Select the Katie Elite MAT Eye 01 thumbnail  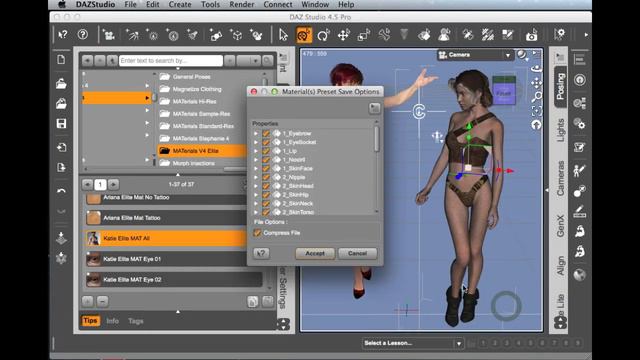pyautogui.click(x=93, y=259)
